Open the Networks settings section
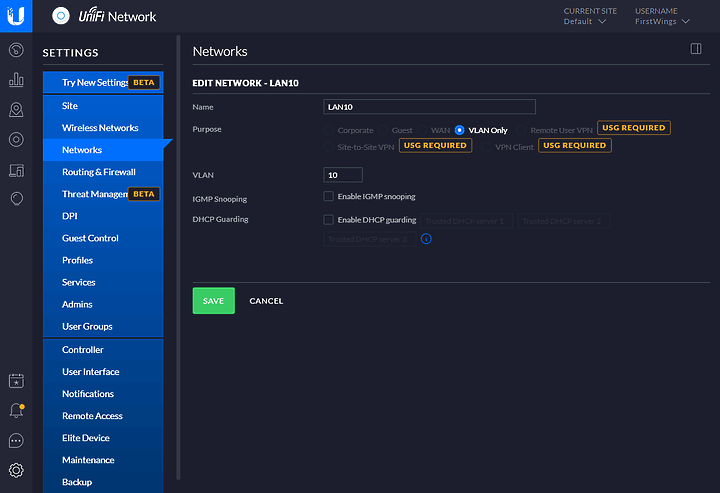Screen dimensions: 720x493 pos(103,150)
